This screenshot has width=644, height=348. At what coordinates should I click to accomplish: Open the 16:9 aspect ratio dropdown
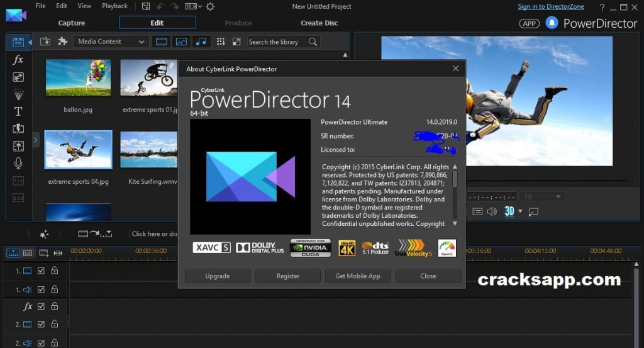[194, 6]
